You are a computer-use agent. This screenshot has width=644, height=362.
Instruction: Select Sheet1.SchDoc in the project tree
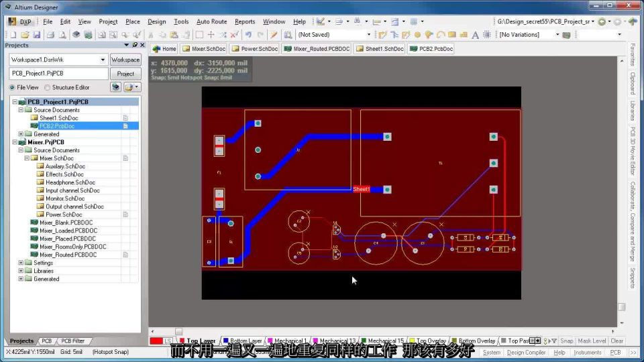[59, 118]
